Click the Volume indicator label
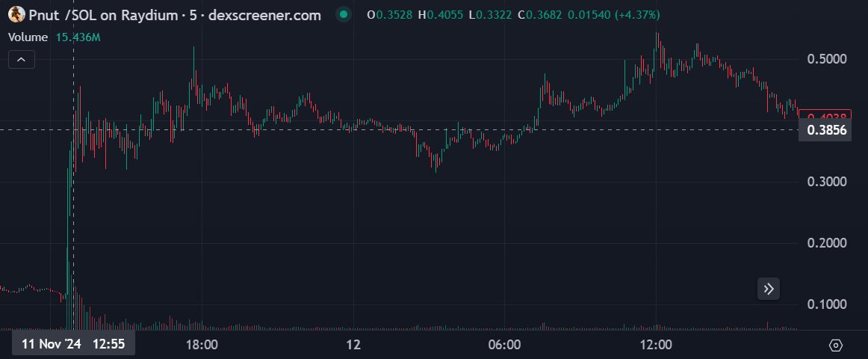Viewport: 868px width, 359px height. [28, 37]
